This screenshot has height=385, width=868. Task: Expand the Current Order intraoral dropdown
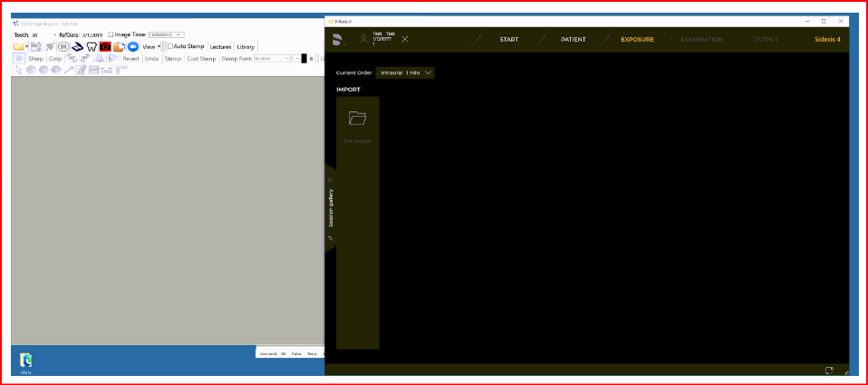point(406,72)
